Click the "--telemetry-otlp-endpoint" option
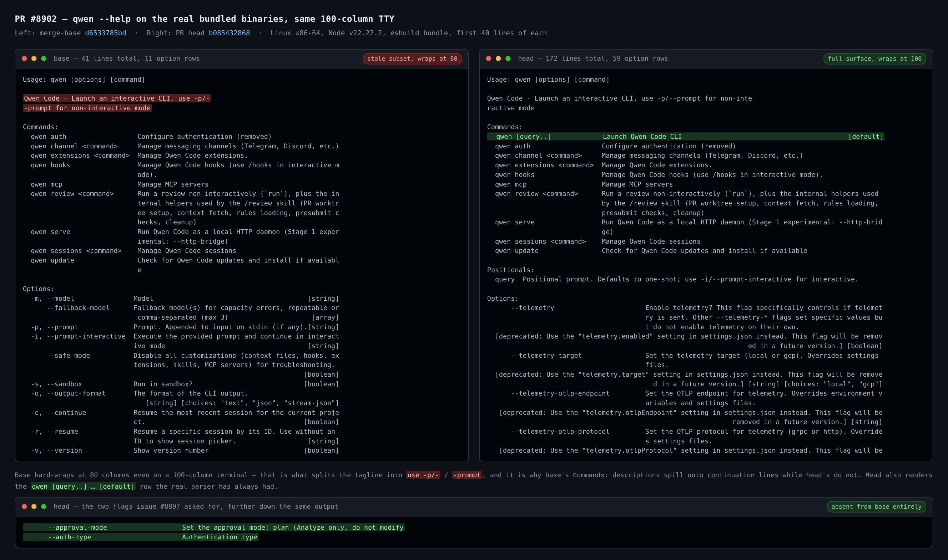The width and height of the screenshot is (948, 560). (x=560, y=393)
